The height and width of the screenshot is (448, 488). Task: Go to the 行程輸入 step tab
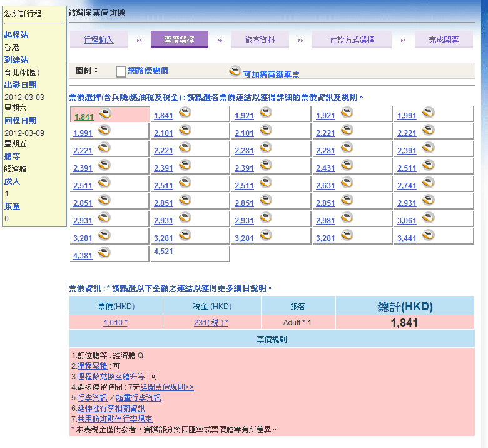(x=99, y=40)
